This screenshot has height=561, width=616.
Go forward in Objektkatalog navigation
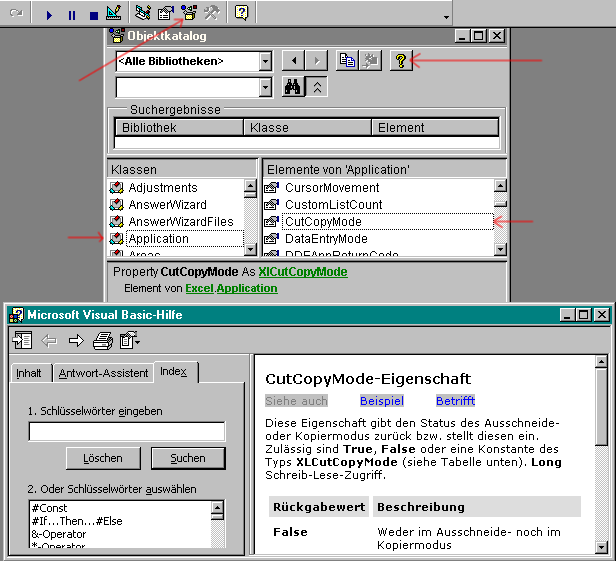(x=317, y=61)
